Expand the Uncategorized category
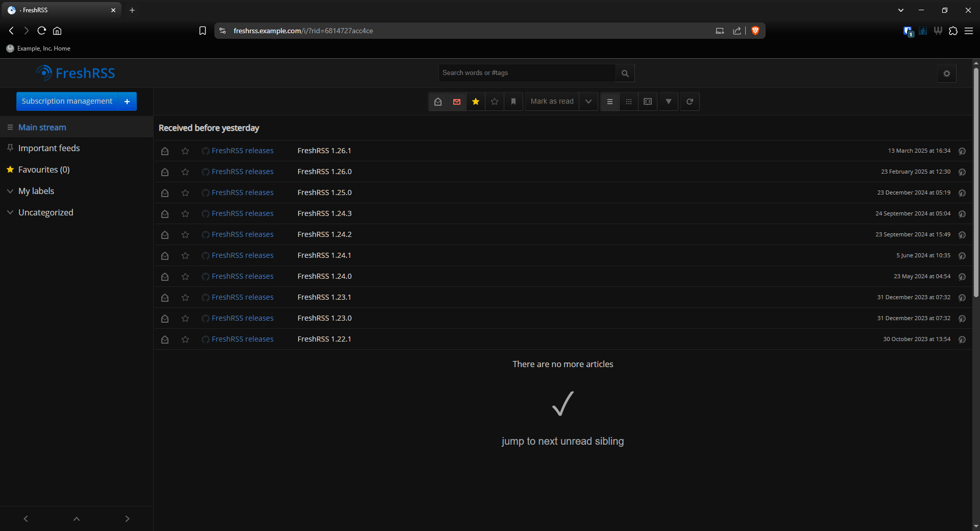 click(10, 212)
